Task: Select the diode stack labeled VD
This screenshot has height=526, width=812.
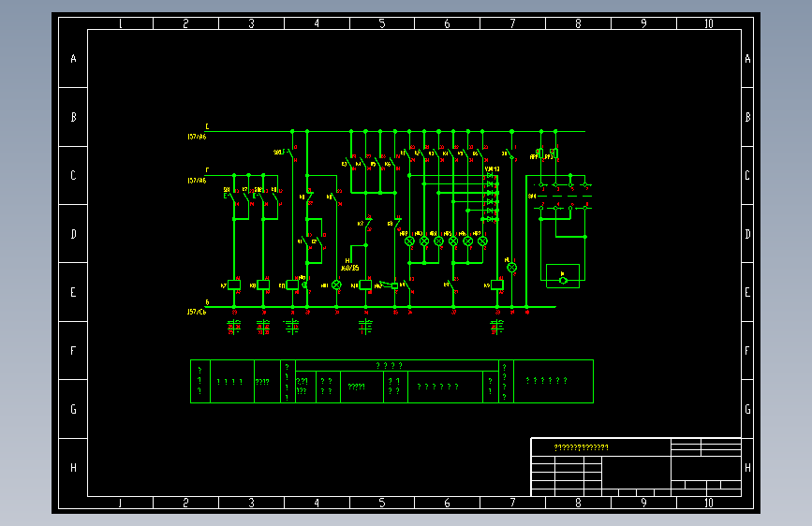Action: pyautogui.click(x=492, y=197)
